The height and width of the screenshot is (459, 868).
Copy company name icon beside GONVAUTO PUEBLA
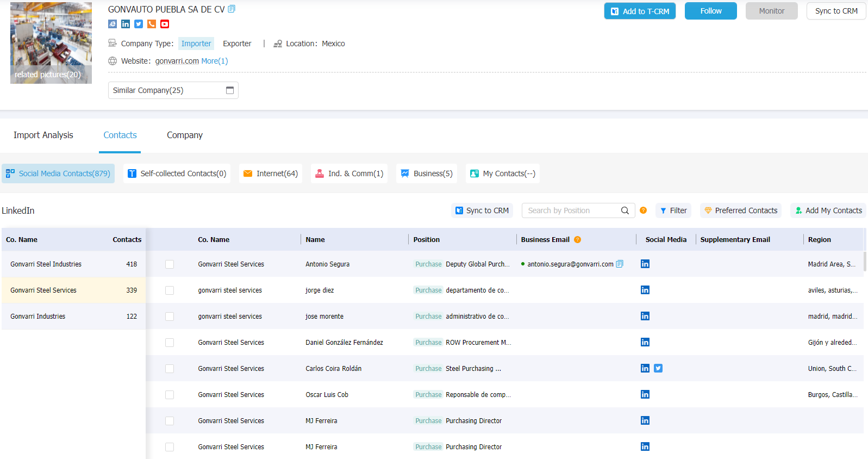(x=232, y=9)
